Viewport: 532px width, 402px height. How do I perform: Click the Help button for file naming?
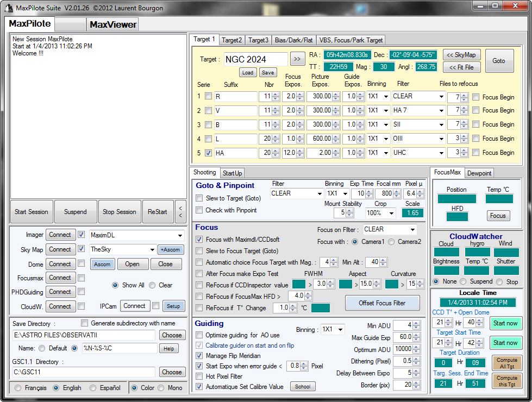(x=168, y=348)
